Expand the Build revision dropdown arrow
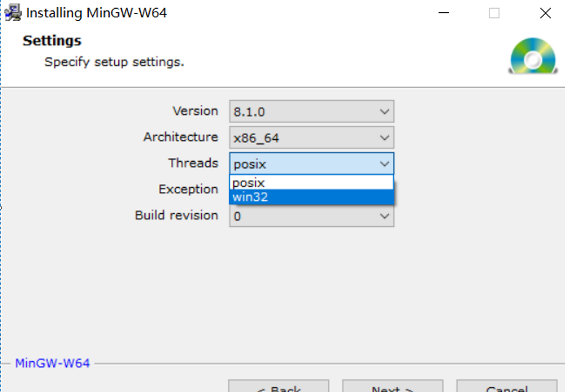This screenshot has height=392, width=565. [x=384, y=216]
